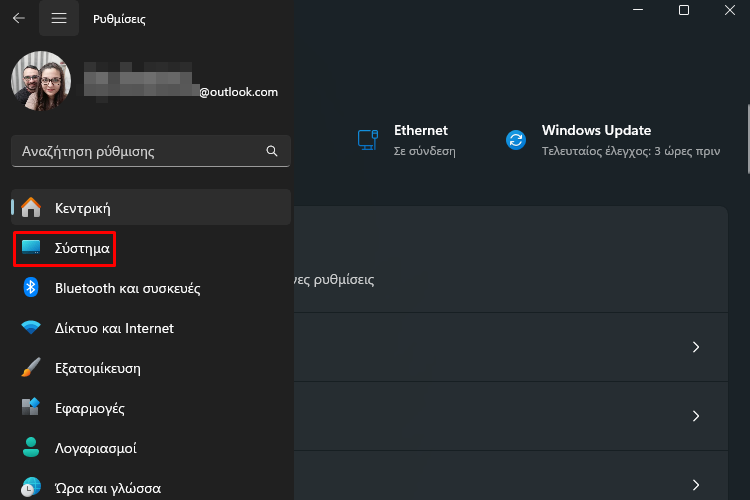Open Bluetooth και συσκευές section
Image resolution: width=750 pixels, height=500 pixels.
coord(151,288)
